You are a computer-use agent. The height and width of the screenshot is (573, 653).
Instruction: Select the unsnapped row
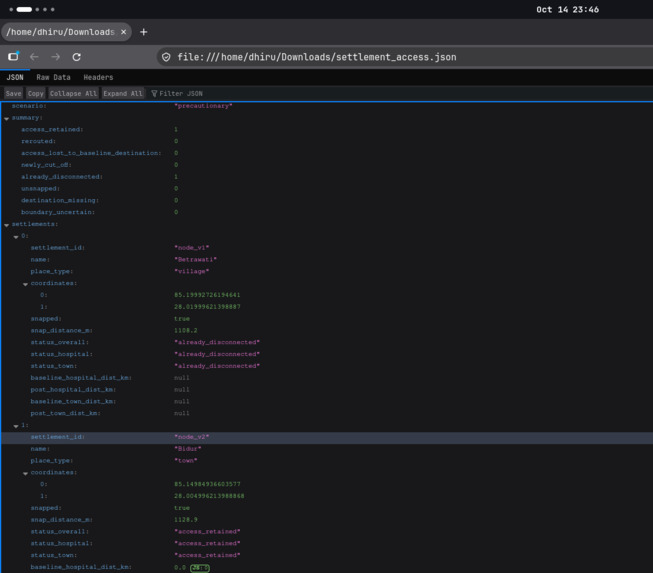click(x=327, y=189)
